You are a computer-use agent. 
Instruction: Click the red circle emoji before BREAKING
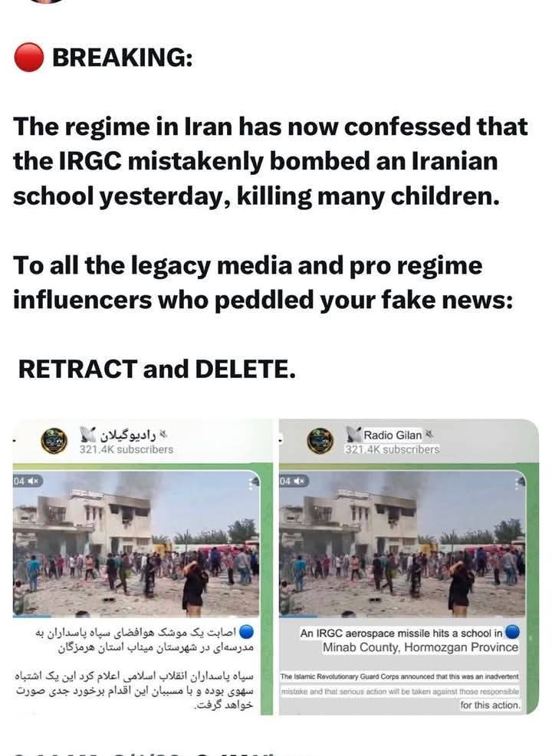click(x=29, y=58)
